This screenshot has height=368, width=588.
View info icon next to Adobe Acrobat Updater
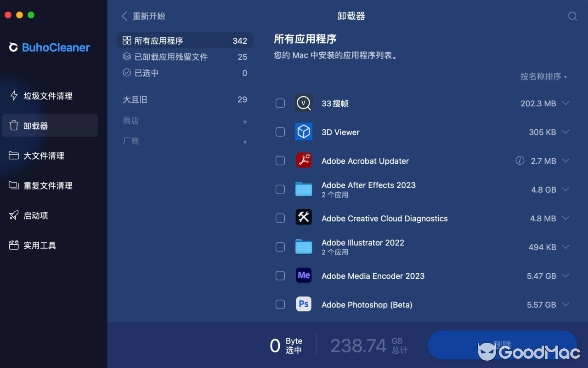520,161
